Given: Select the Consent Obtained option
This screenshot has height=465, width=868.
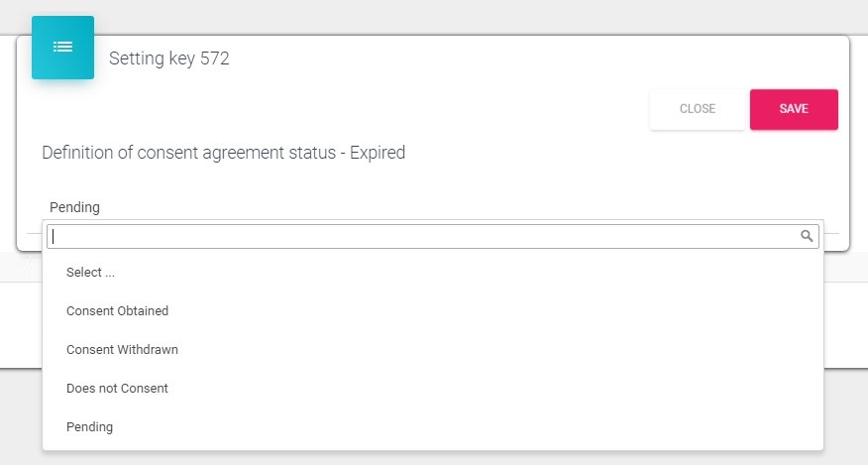Looking at the screenshot, I should tap(117, 310).
